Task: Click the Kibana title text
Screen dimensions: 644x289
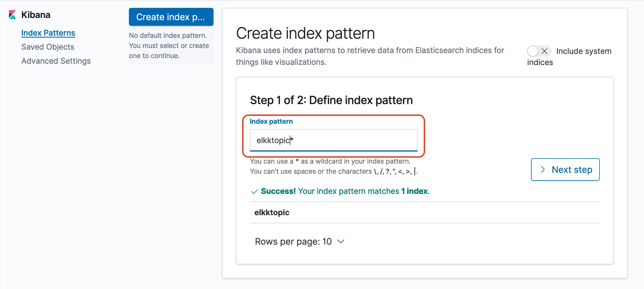Action: tap(36, 15)
